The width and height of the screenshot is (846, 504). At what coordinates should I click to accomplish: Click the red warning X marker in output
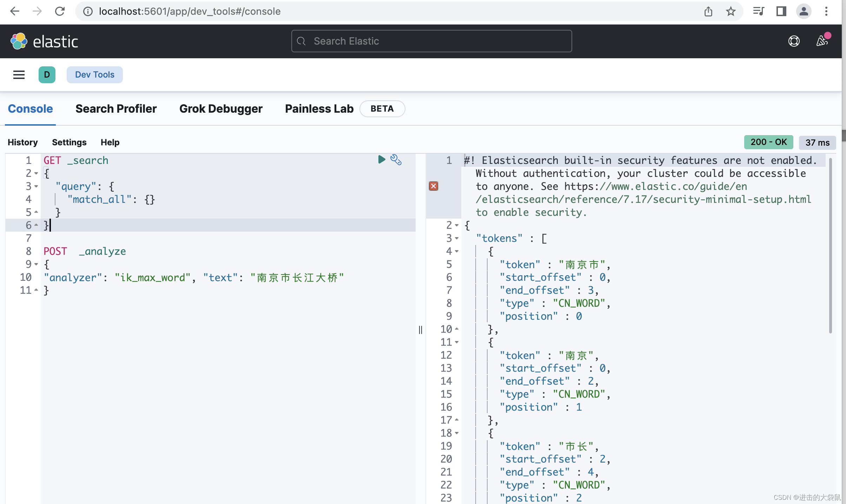434,186
